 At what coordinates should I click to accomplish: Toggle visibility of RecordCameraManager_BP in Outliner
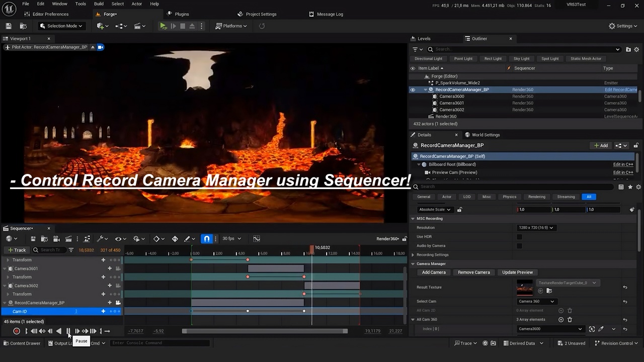[x=413, y=89]
